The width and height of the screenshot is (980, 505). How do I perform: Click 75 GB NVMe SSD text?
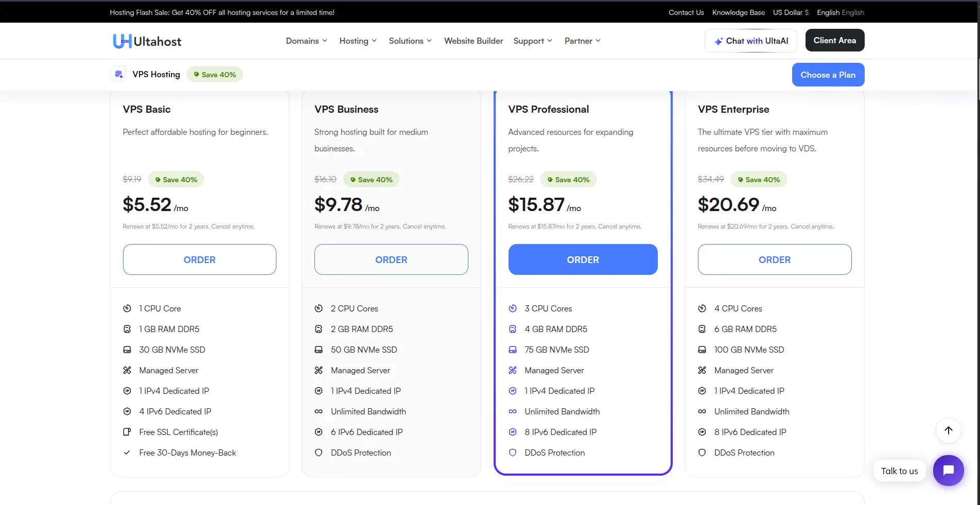point(557,350)
